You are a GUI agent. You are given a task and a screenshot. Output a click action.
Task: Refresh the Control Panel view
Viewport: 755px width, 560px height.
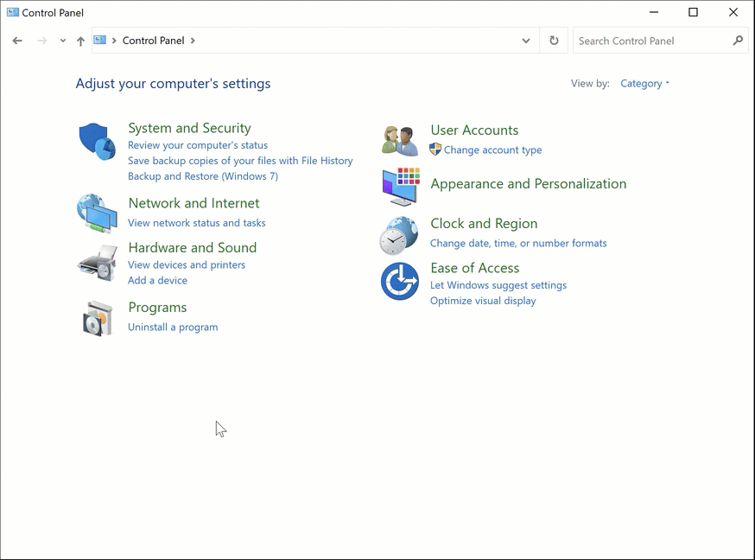click(554, 41)
